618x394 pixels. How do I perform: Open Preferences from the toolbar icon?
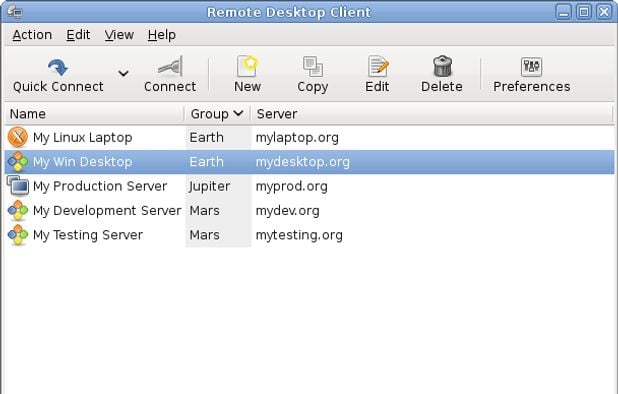point(531,67)
